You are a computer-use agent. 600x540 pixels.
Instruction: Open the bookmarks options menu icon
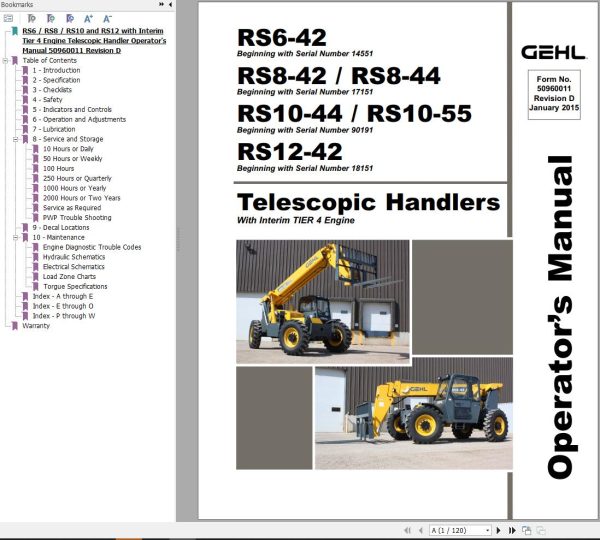[8, 18]
